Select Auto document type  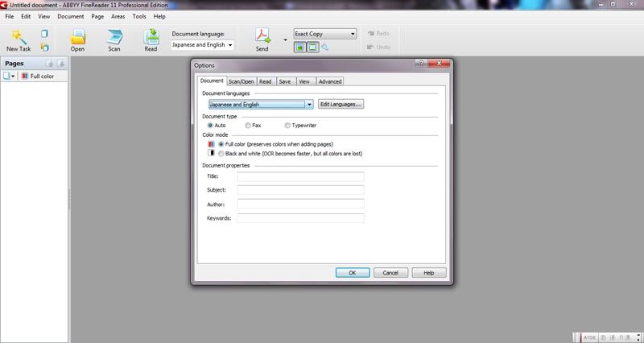(210, 126)
